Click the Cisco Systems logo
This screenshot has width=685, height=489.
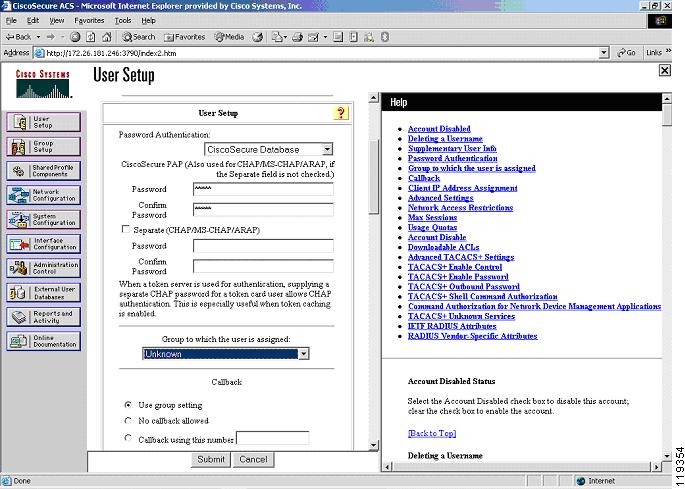[43, 83]
